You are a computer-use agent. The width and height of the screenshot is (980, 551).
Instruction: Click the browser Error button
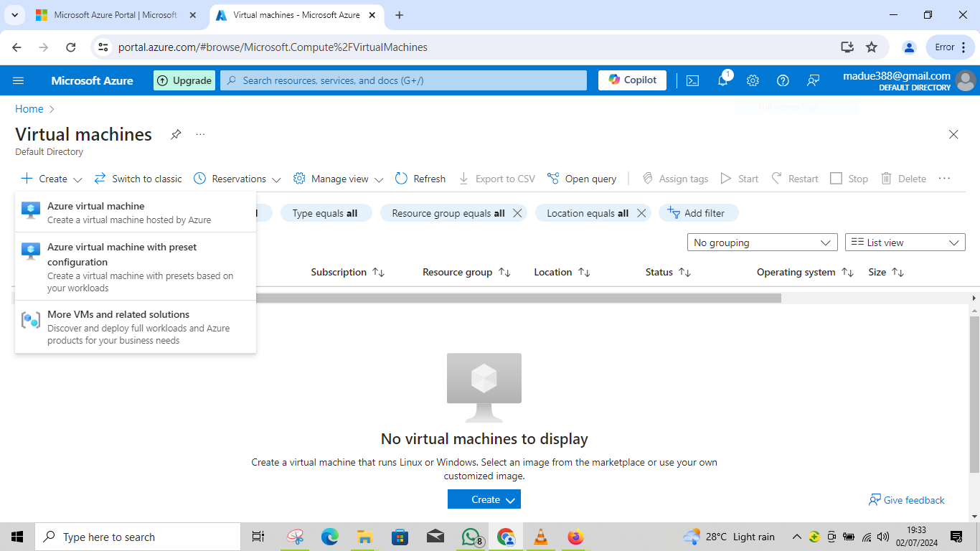pos(951,47)
